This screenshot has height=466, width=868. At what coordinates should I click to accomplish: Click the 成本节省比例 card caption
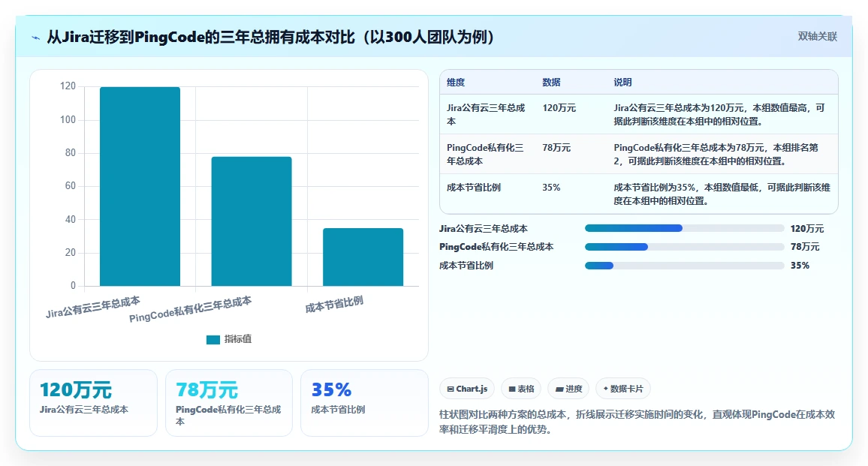point(338,410)
